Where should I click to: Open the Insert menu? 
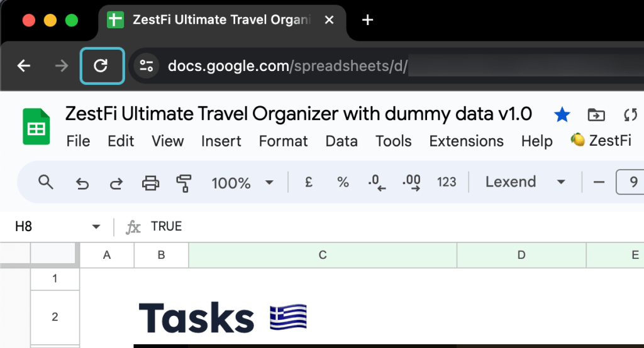tap(221, 141)
